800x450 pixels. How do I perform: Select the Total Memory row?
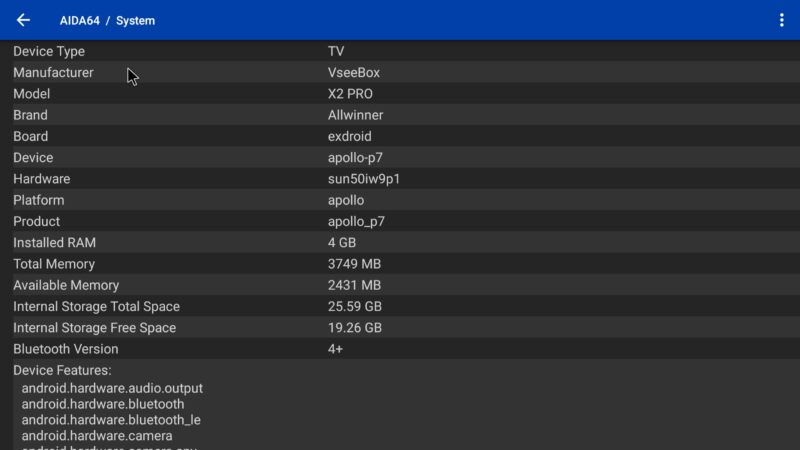(400, 264)
